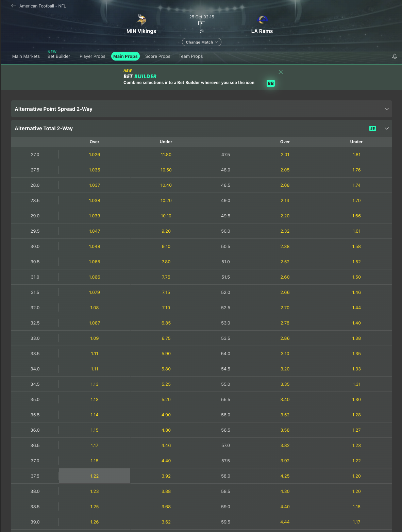Select Under 47.5 odds 1.81
Image resolution: width=402 pixels, height=532 pixels.
pyautogui.click(x=356, y=154)
